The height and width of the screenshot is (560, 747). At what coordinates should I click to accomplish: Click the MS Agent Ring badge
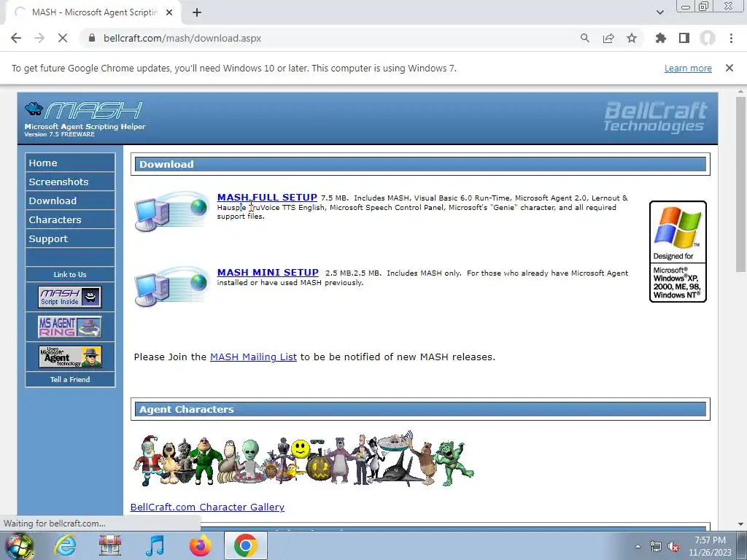tap(70, 327)
